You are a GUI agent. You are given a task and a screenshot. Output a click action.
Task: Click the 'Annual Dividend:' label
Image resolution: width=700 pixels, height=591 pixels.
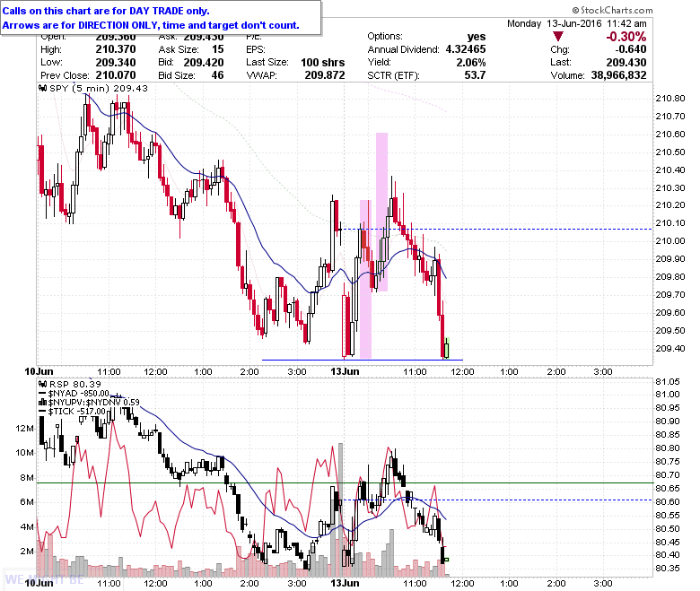[403, 49]
